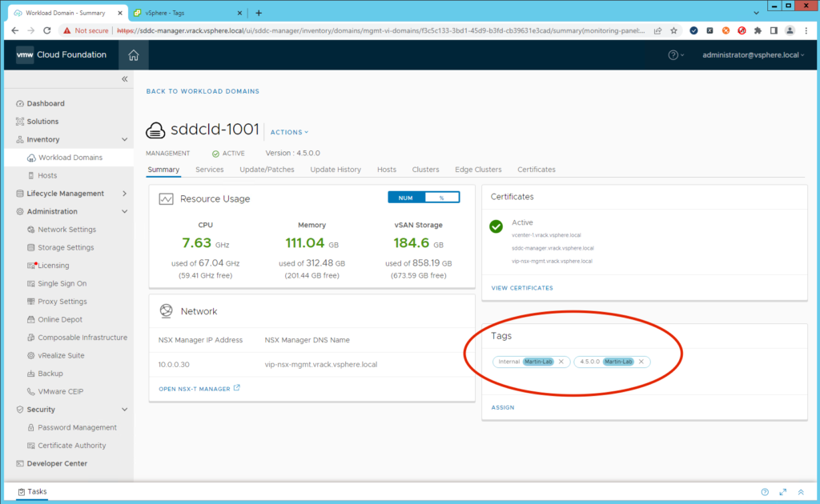Screen dimensions: 820x504
Task: Click the Proxy Settings icon
Action: pyautogui.click(x=31, y=302)
